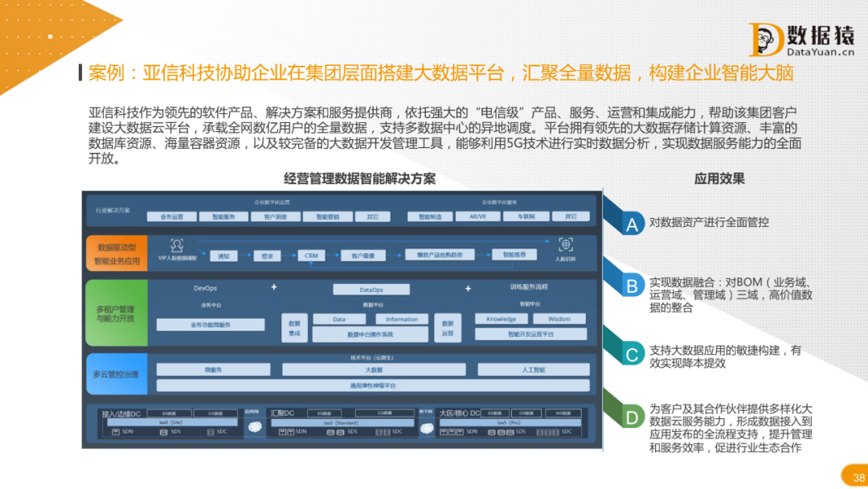Select the teal letter C badge

click(631, 355)
